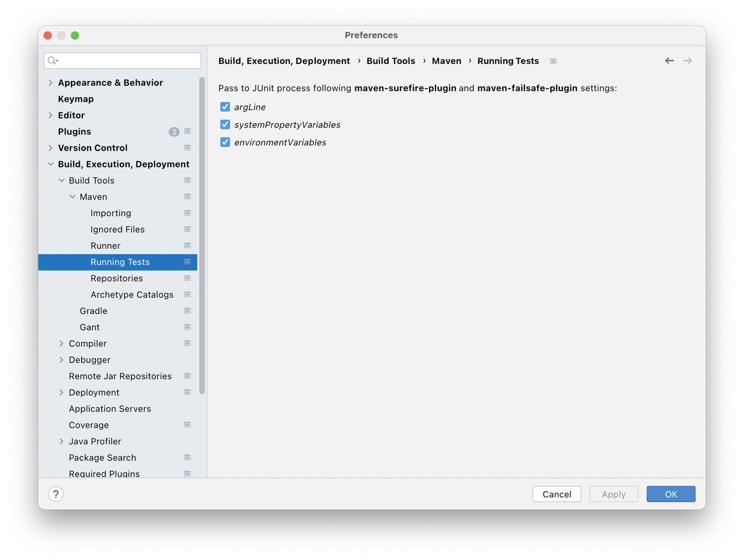Expand the Compiler tree node

[62, 343]
